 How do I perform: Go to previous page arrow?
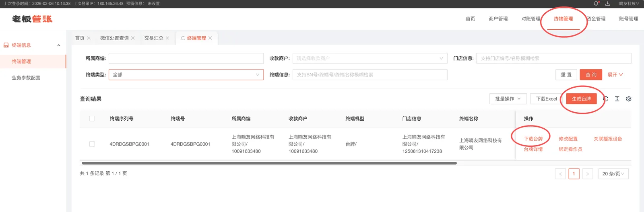(560, 174)
